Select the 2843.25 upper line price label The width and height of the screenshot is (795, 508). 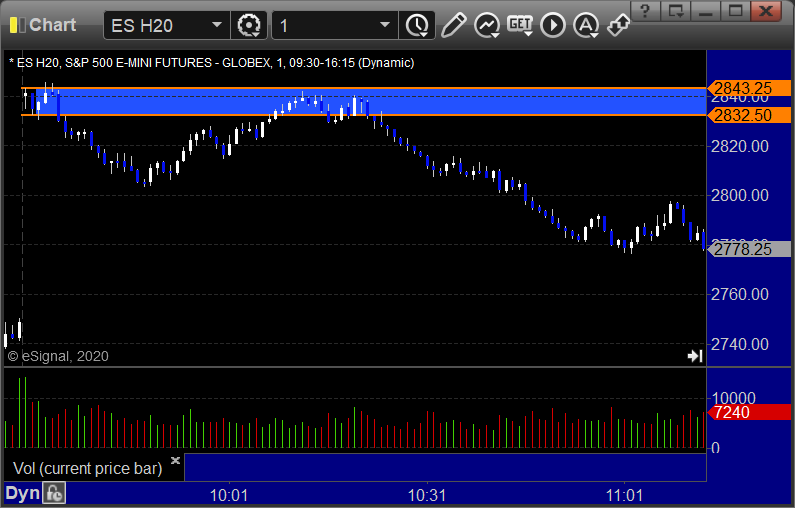click(x=749, y=88)
